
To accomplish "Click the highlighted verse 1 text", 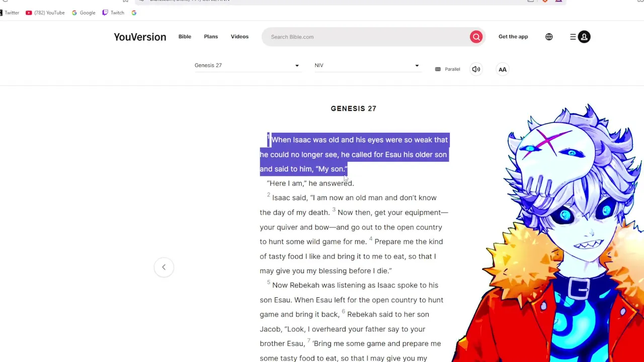I will click(x=354, y=154).
